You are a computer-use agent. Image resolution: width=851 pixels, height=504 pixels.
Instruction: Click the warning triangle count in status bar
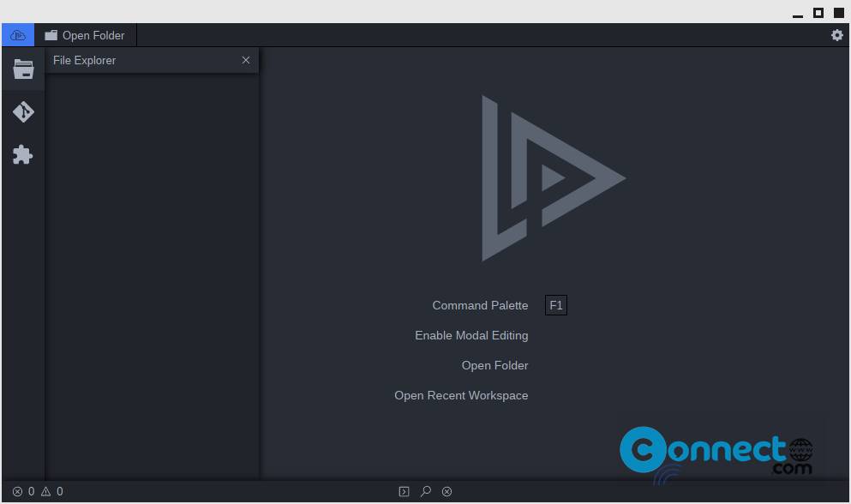(x=52, y=491)
